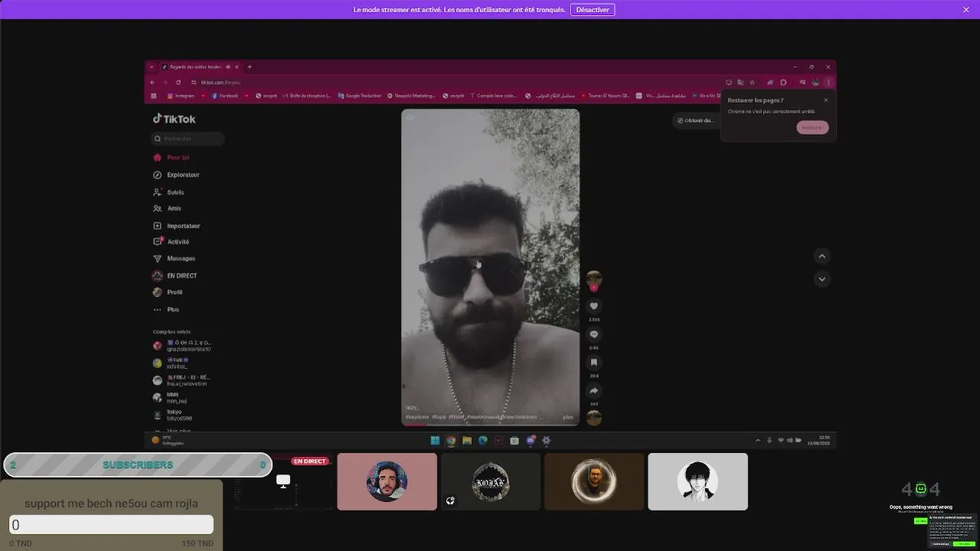The height and width of the screenshot is (551, 980).
Task: Open new tab in Chrome
Action: [249, 67]
